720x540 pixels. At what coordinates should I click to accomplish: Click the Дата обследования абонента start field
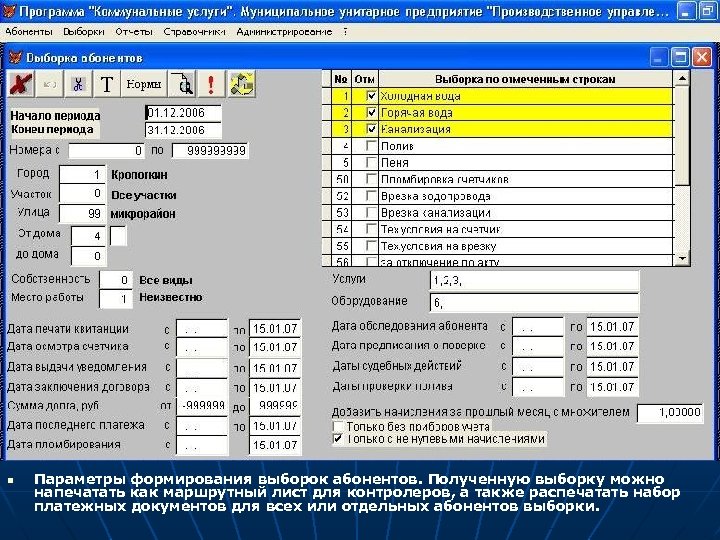538,327
